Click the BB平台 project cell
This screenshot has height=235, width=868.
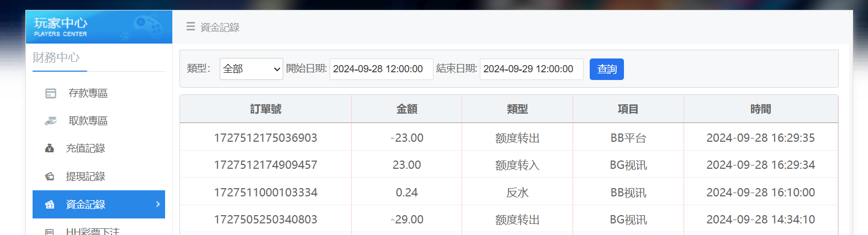point(628,138)
